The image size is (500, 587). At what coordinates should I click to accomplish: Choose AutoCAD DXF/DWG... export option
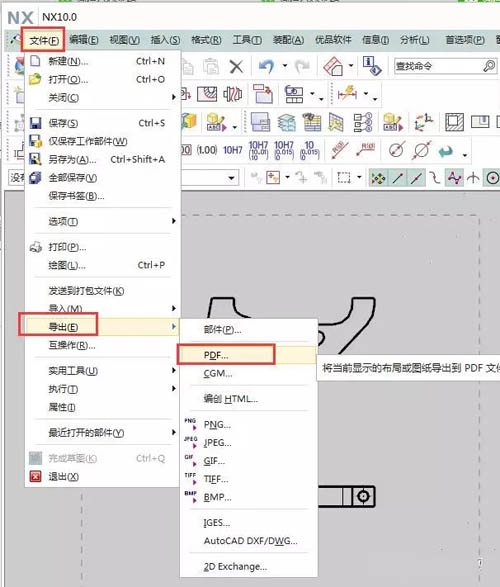pyautogui.click(x=250, y=541)
